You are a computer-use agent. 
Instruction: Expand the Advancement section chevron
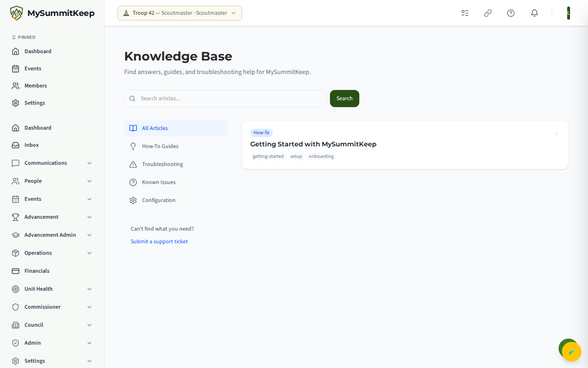pos(89,217)
